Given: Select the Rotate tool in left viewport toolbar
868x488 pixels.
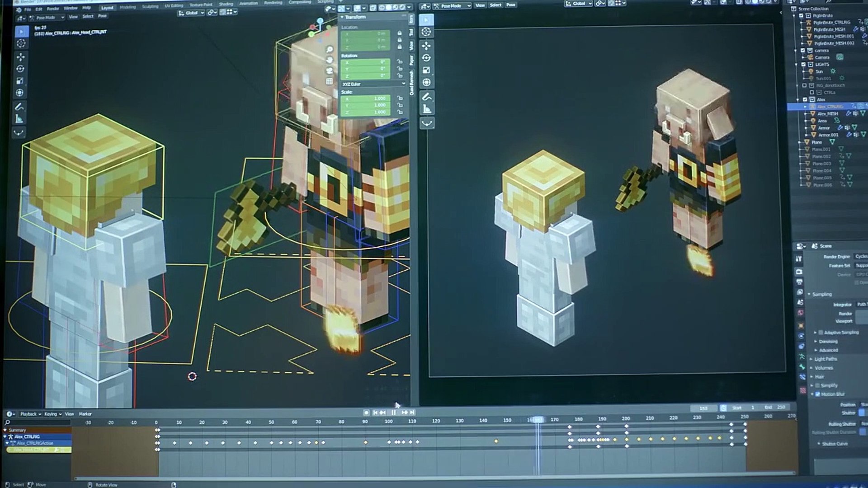Looking at the screenshot, I should coord(20,69).
